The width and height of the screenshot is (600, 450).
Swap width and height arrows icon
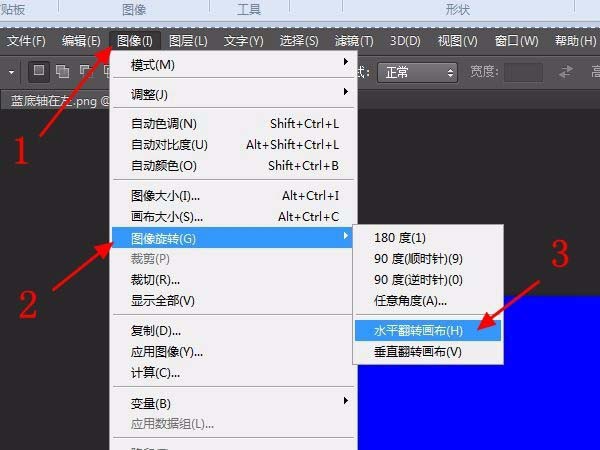click(x=565, y=72)
